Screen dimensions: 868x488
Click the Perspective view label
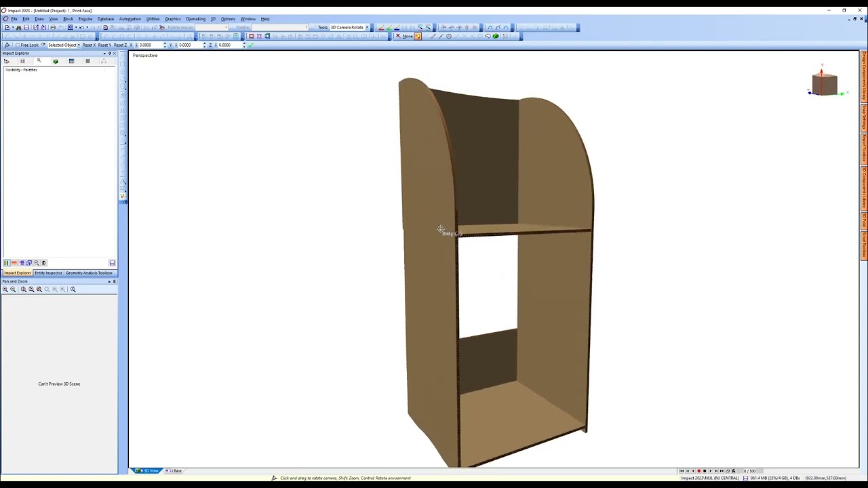(145, 56)
